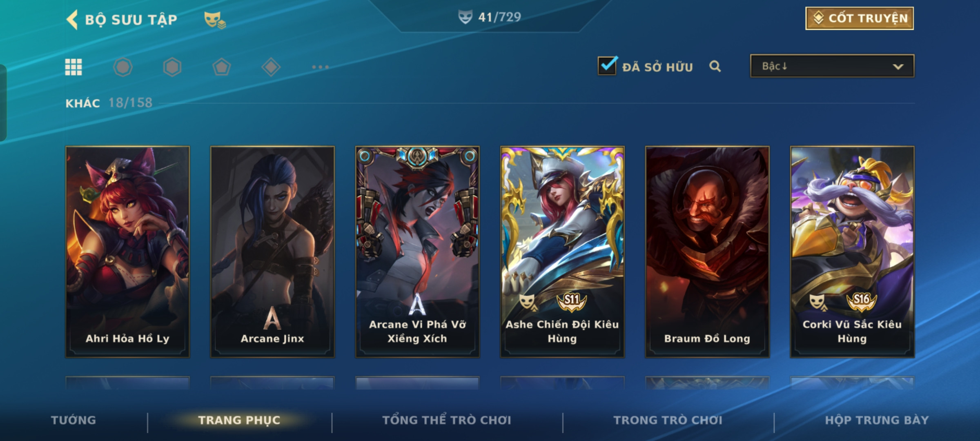Switch to the Tổng Thể Trò Chơi tab

click(447, 420)
